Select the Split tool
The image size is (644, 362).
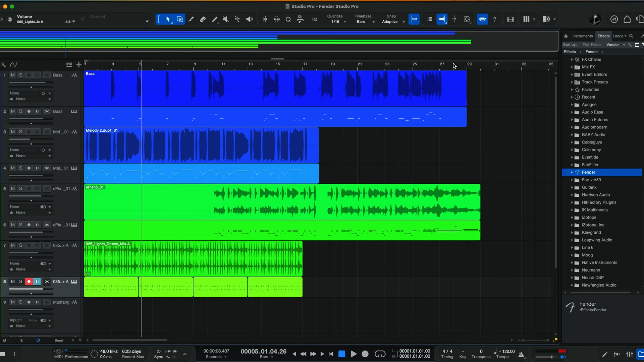point(191,19)
